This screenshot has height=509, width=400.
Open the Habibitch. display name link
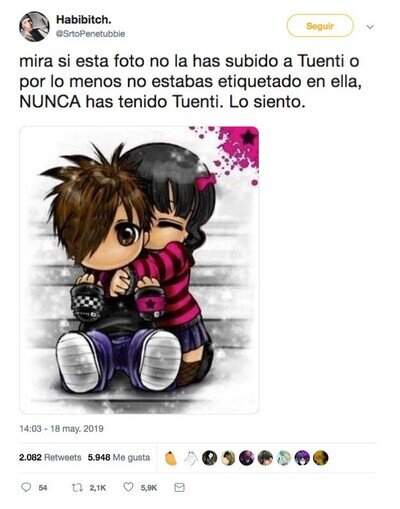click(x=84, y=20)
